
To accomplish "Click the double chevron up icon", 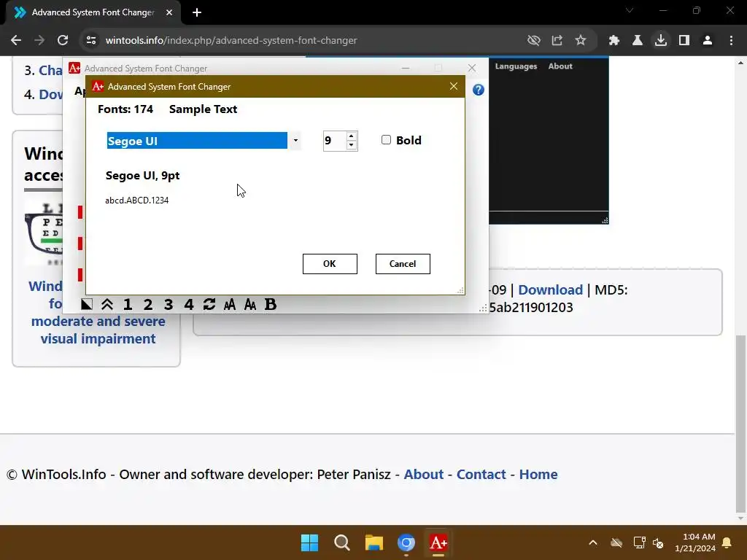I will pos(107,304).
